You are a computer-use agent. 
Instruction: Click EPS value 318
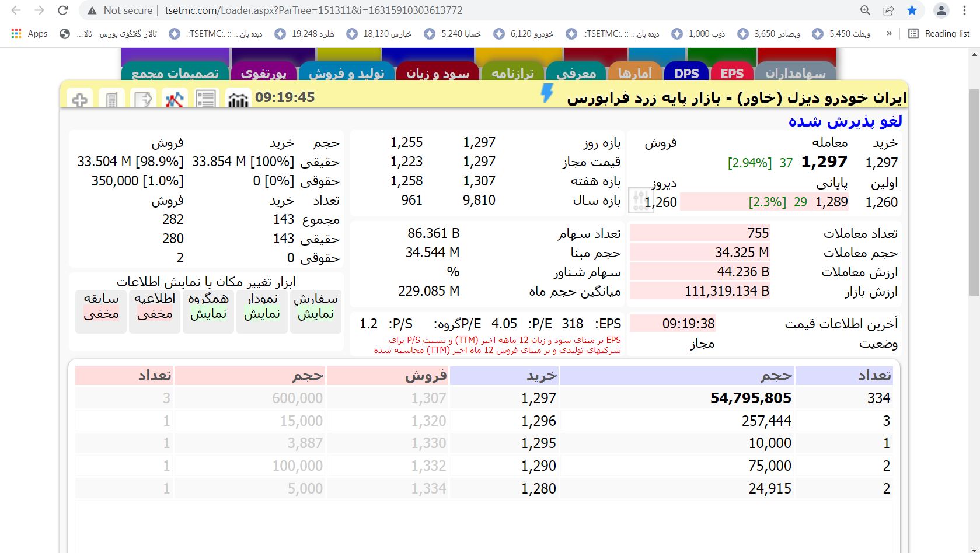[573, 324]
